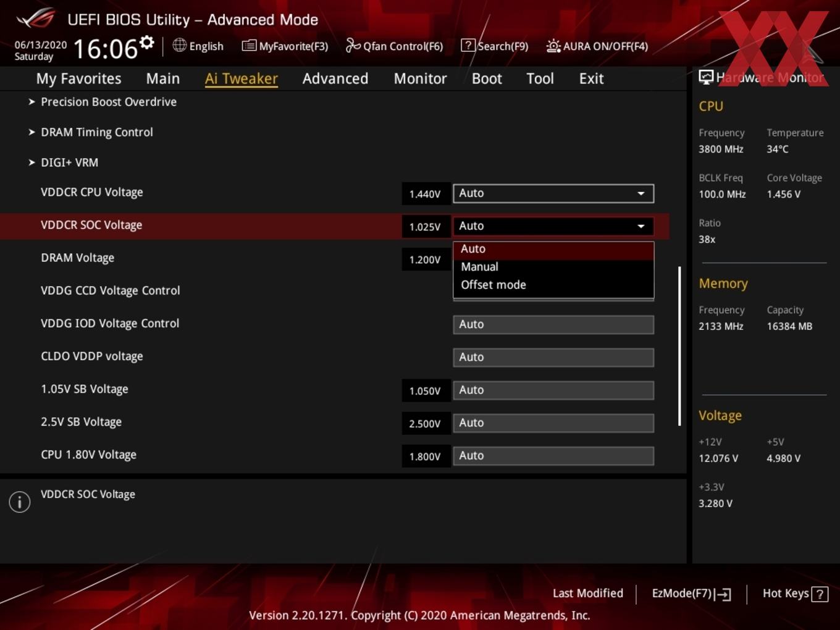Click the info circle icon
The height and width of the screenshot is (630, 840).
[20, 502]
